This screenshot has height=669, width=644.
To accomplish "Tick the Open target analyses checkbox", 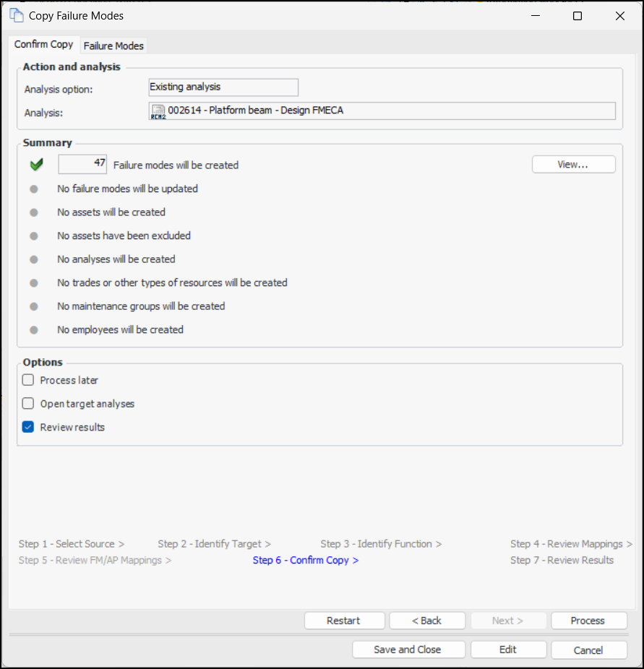I will point(28,403).
